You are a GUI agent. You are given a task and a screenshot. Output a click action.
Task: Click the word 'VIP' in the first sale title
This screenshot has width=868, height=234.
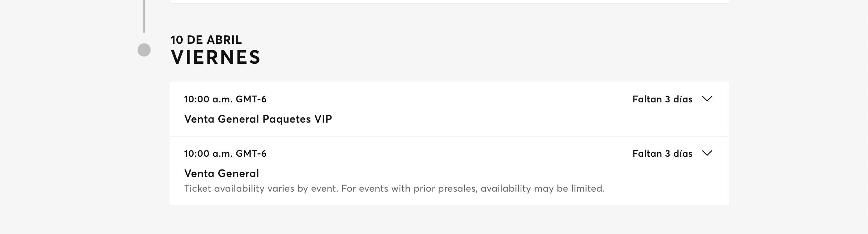click(x=323, y=119)
